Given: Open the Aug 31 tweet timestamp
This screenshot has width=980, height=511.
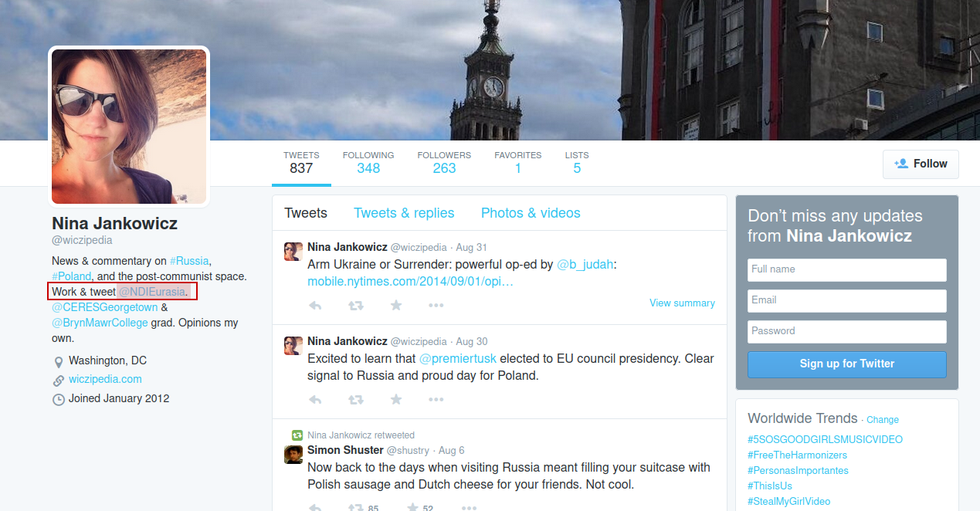Looking at the screenshot, I should (472, 248).
